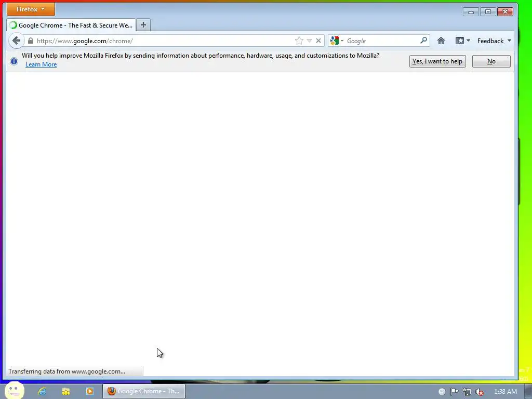The image size is (532, 399).
Task: Show the clock at 1:38 AM
Action: pos(505,392)
